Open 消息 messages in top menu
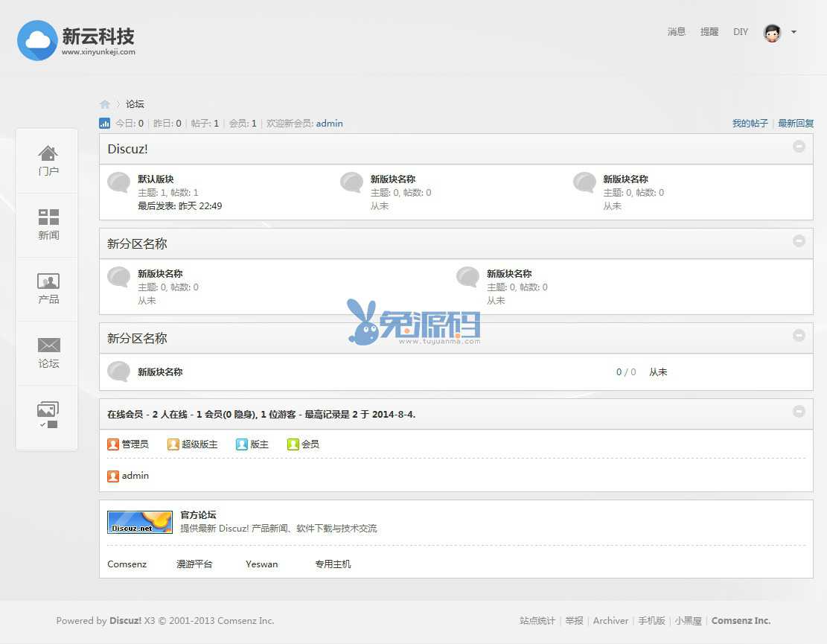Viewport: 827px width, 644px height. tap(676, 32)
